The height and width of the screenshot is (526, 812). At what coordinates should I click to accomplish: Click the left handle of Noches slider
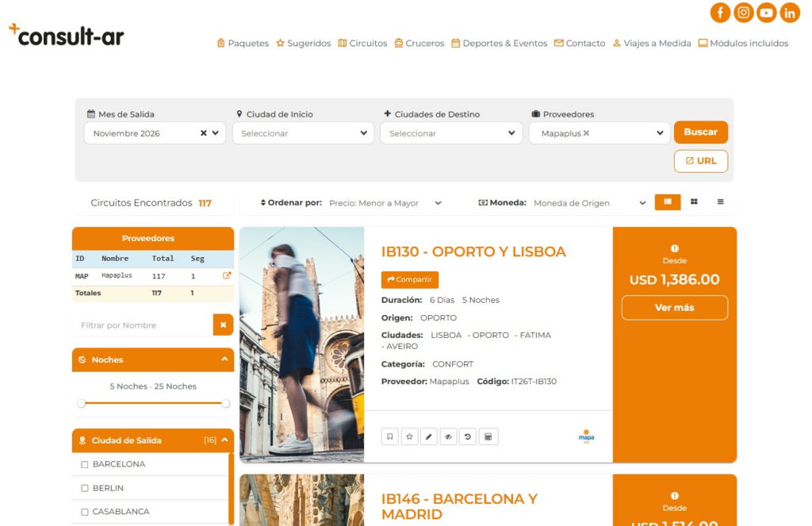coord(81,403)
